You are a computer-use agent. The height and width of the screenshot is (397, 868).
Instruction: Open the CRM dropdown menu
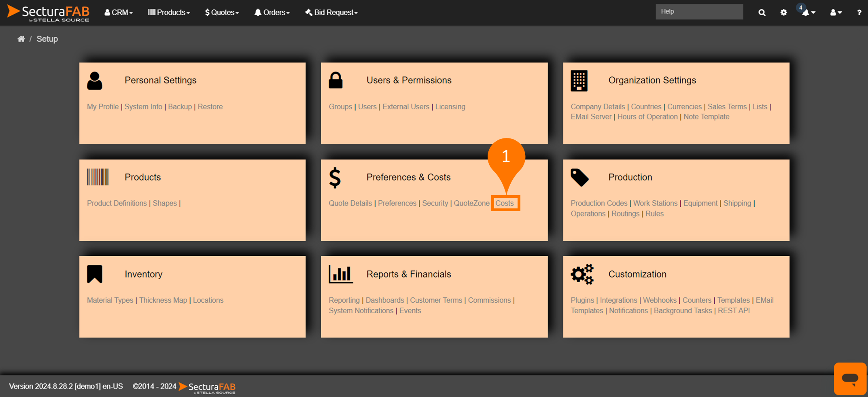tap(119, 13)
